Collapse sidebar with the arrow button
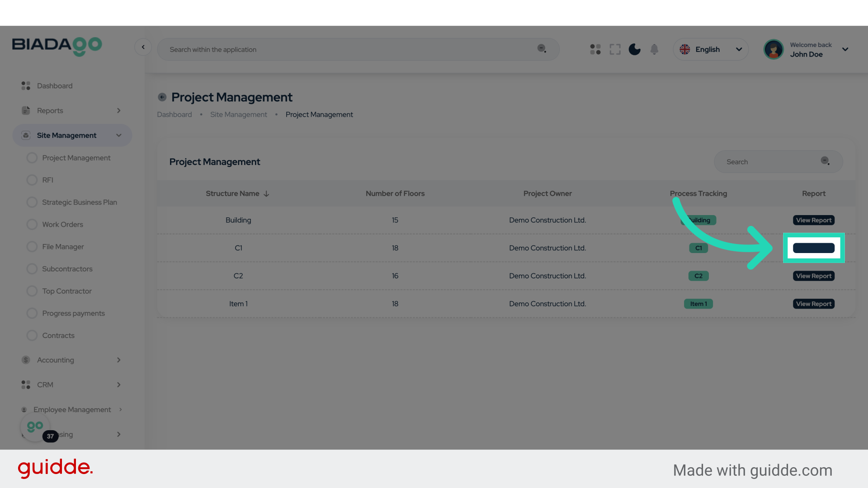Screen dimensions: 868x488 point(143,47)
